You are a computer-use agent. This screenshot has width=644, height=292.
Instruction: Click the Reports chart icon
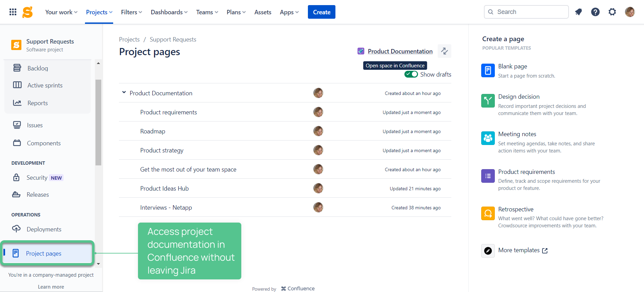click(x=17, y=102)
